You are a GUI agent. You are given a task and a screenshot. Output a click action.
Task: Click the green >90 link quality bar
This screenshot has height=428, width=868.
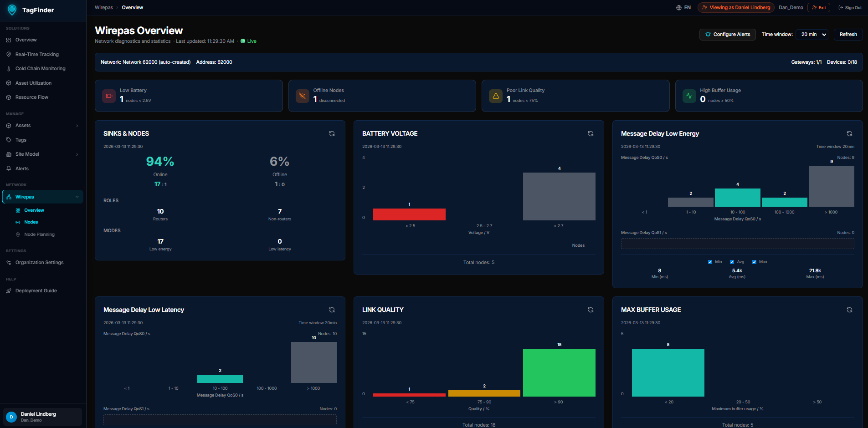coord(559,372)
